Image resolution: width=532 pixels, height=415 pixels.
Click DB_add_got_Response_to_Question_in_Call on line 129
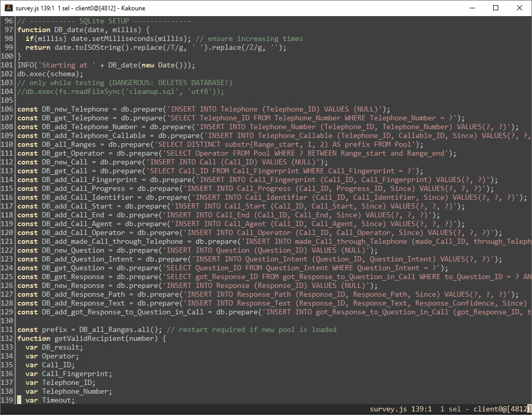coord(123,312)
